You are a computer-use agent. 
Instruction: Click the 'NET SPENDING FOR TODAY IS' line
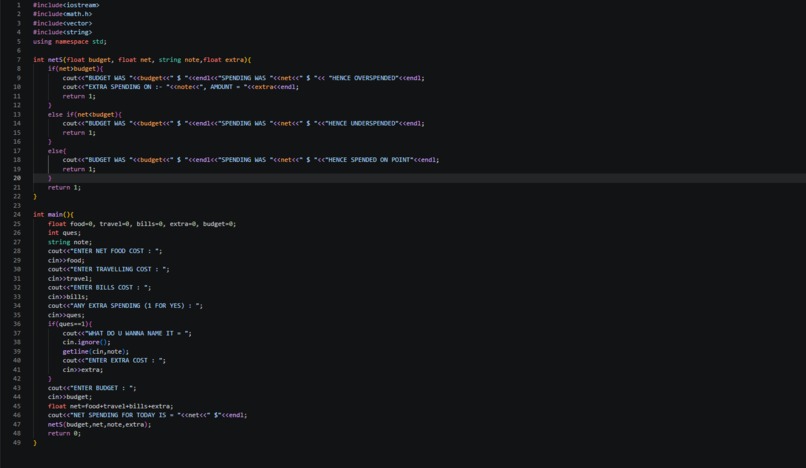point(148,416)
